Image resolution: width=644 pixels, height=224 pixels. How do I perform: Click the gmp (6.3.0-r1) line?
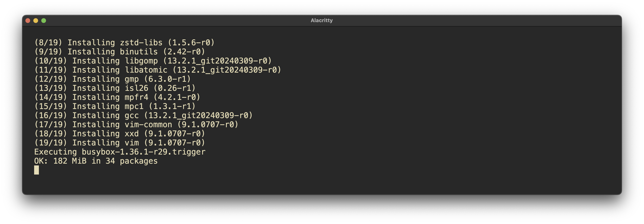pyautogui.click(x=112, y=79)
